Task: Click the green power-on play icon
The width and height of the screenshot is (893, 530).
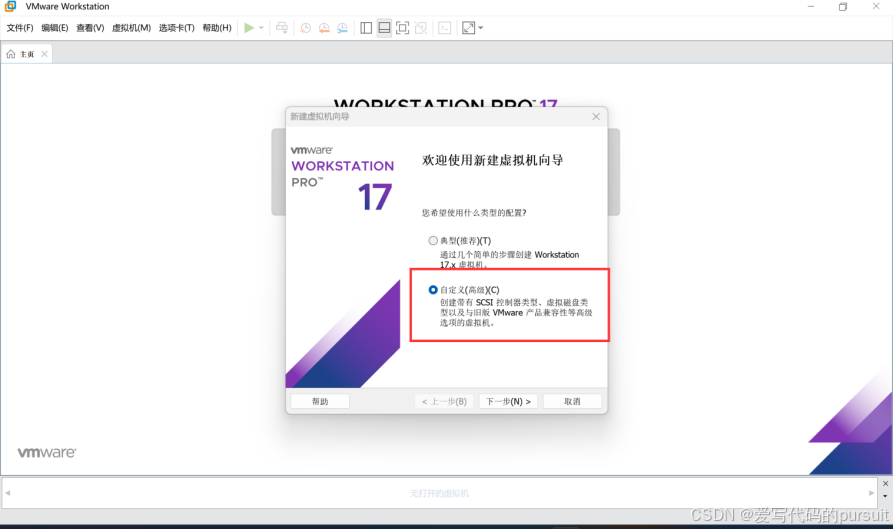Action: point(249,28)
